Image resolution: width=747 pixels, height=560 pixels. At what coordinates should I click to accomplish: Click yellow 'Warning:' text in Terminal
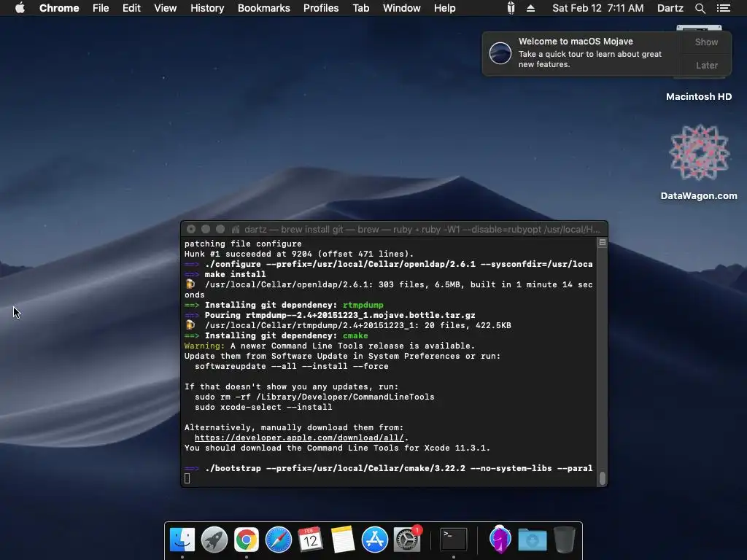point(204,346)
